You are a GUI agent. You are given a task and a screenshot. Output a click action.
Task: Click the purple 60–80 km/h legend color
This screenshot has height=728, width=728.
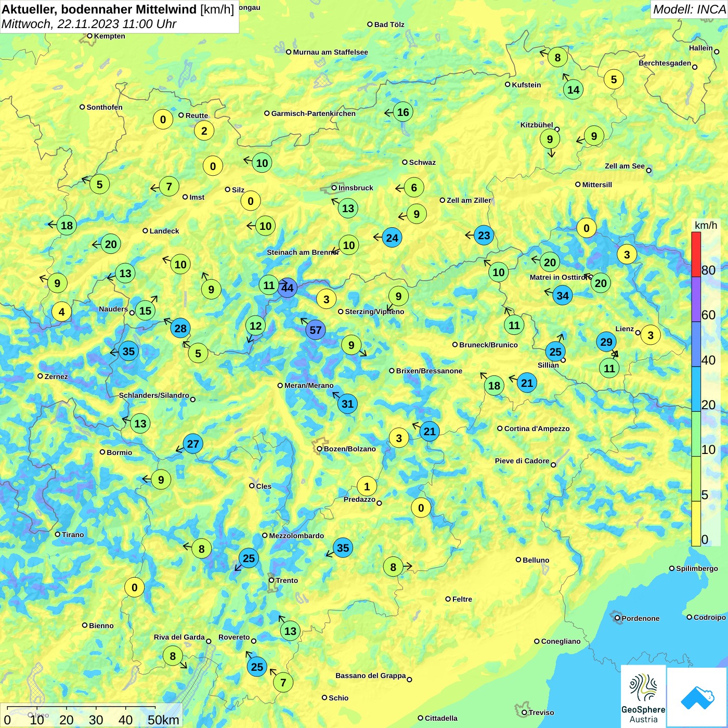(x=696, y=299)
